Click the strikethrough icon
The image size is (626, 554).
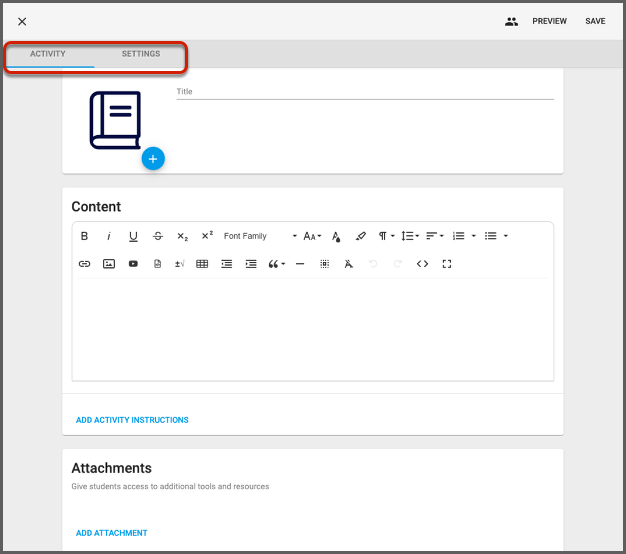pos(158,236)
